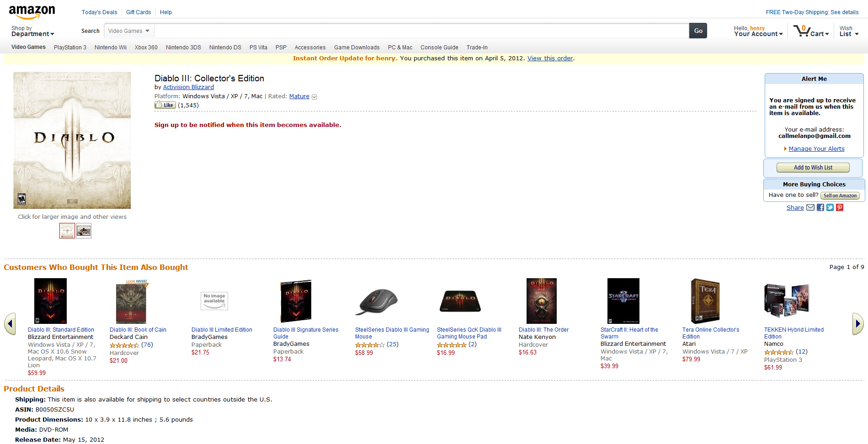This screenshot has height=444, width=868.
Task: Expand the Wish List dropdown
Action: click(849, 31)
